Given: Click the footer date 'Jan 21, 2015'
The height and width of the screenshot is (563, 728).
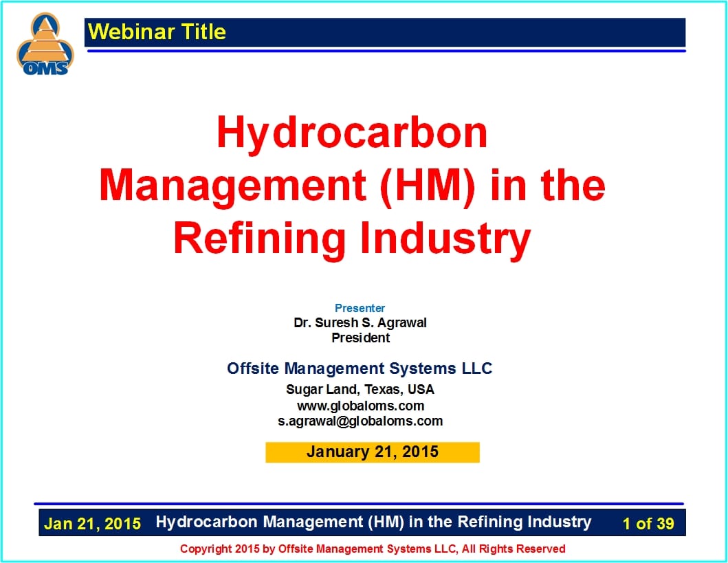Looking at the screenshot, I should [92, 524].
